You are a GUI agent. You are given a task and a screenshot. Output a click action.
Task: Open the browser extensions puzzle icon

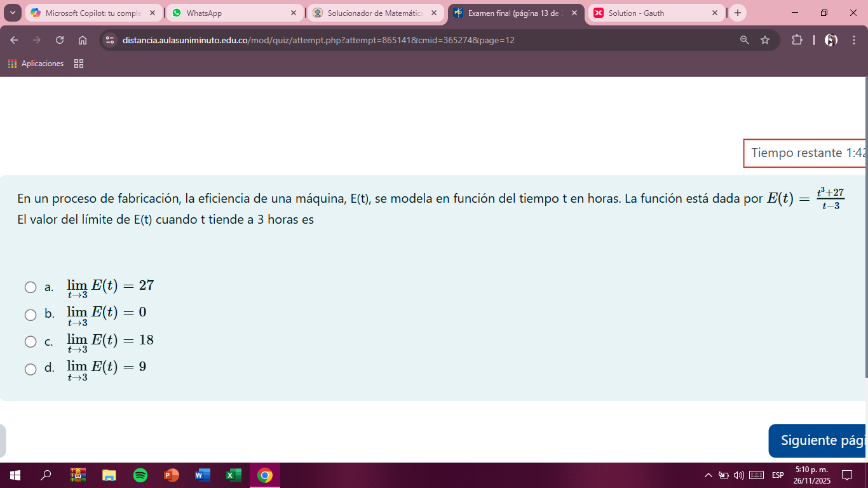point(797,40)
